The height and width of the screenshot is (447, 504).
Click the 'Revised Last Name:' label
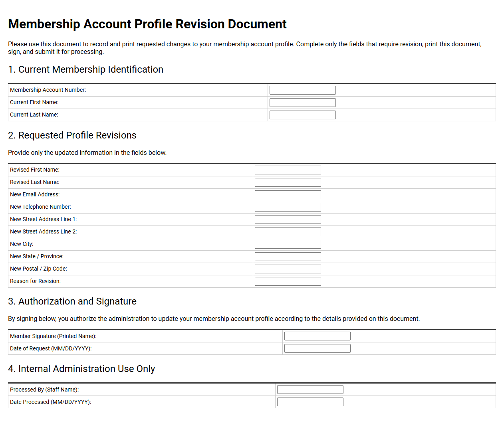click(x=35, y=182)
